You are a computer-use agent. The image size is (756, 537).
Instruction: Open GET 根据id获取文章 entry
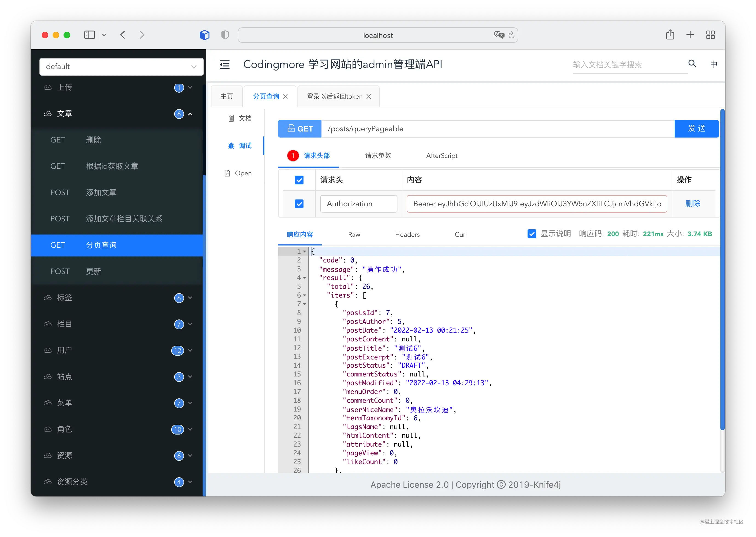tap(117, 166)
